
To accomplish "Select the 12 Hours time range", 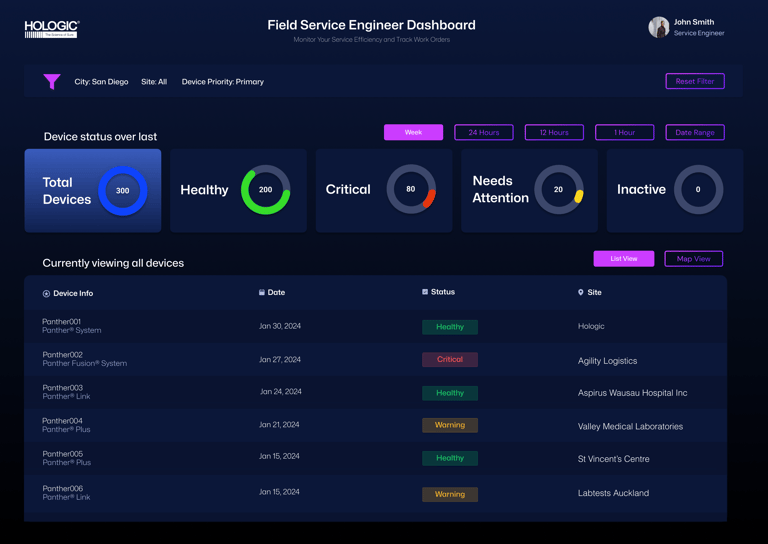I will pos(554,132).
